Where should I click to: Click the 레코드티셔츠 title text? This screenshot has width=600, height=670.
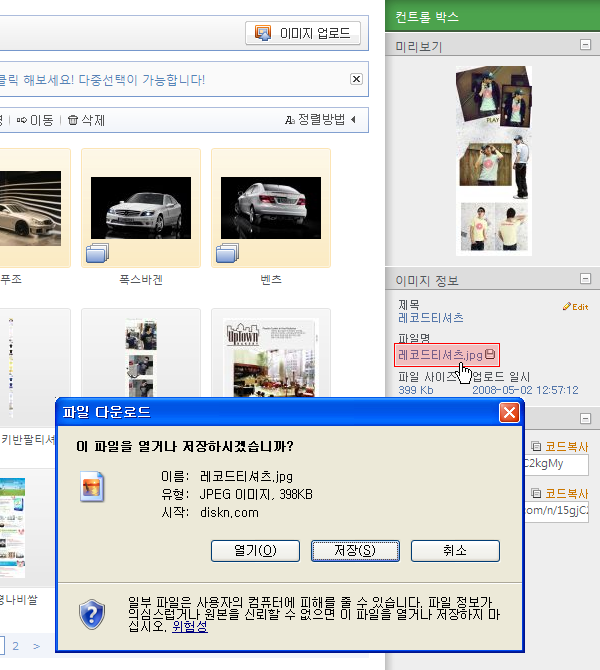(431, 318)
